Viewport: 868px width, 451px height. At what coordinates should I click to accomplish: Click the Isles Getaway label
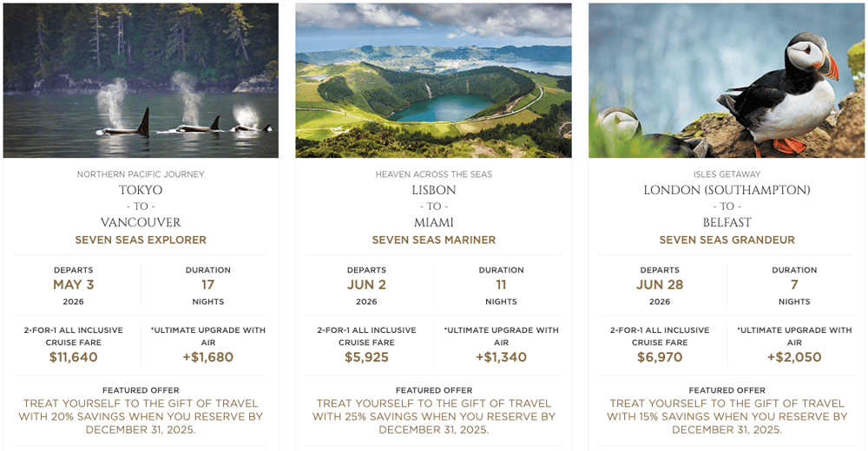pyautogui.click(x=727, y=174)
